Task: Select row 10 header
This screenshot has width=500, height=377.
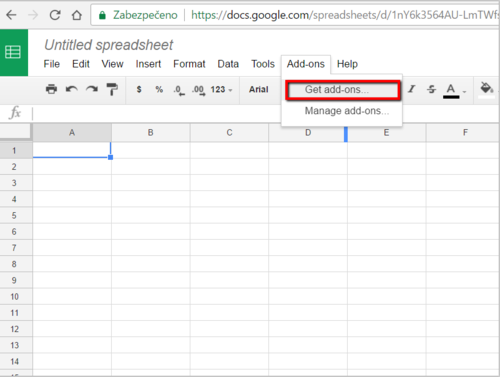Action: pos(16,296)
